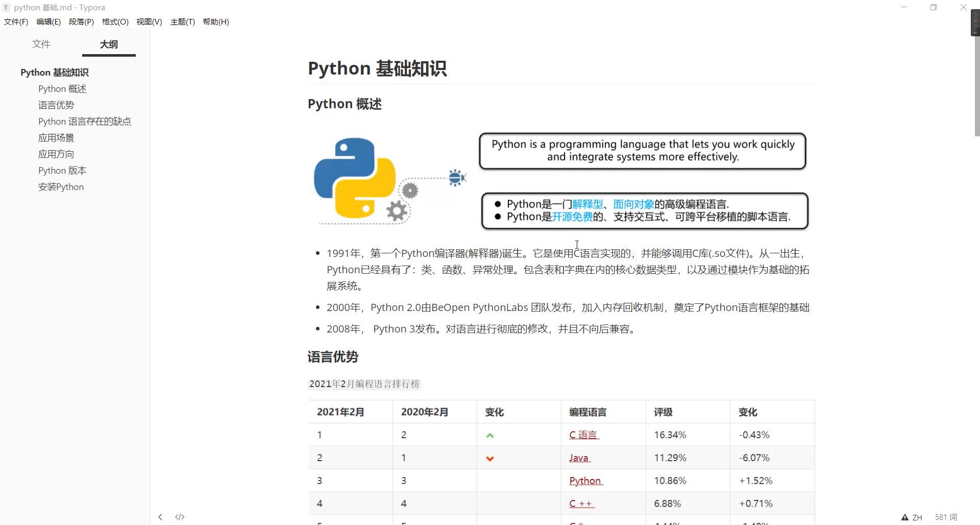The height and width of the screenshot is (525, 980).
Task: Open the 主题(T) menu
Action: pos(182,22)
